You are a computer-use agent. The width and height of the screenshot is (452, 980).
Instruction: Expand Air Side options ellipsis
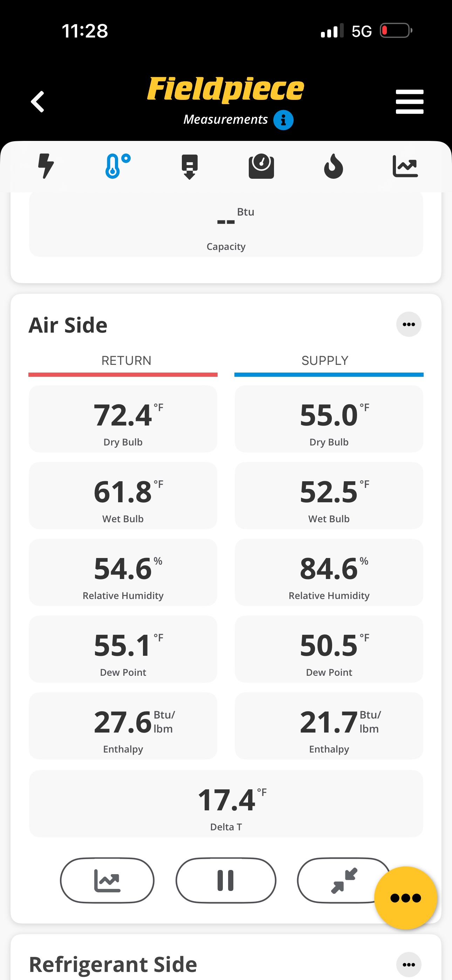tap(409, 325)
